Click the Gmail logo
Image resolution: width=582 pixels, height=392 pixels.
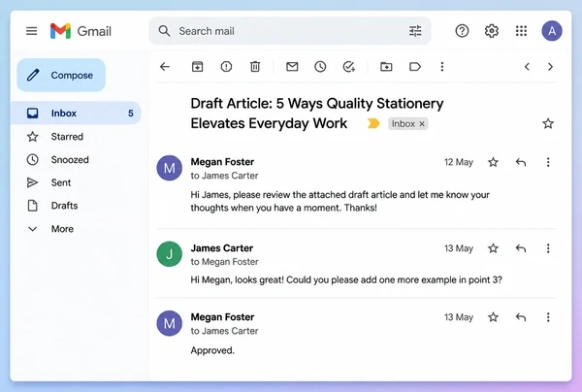[x=81, y=31]
